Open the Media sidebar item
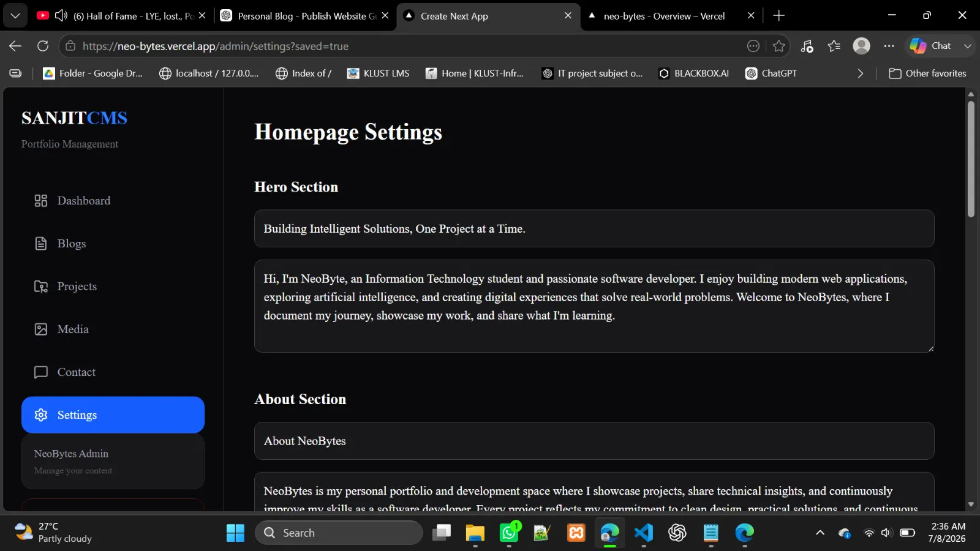980x551 pixels. [x=113, y=329]
